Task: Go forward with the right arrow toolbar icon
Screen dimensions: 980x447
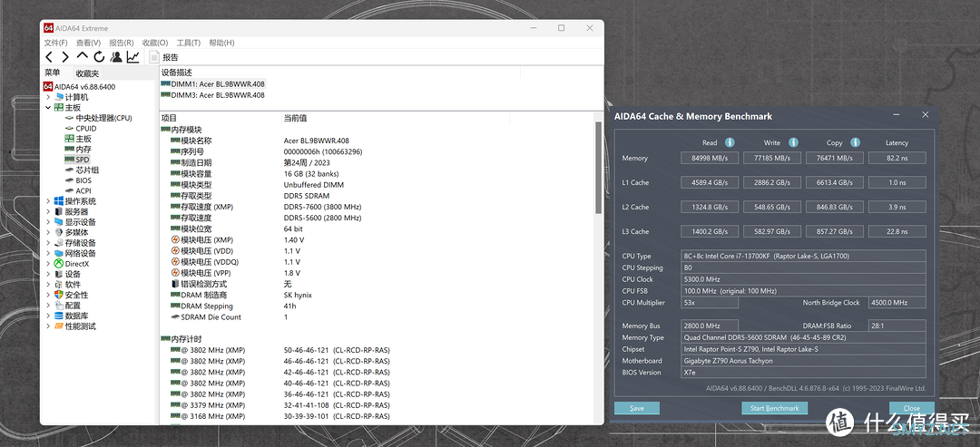Action: pyautogui.click(x=65, y=57)
